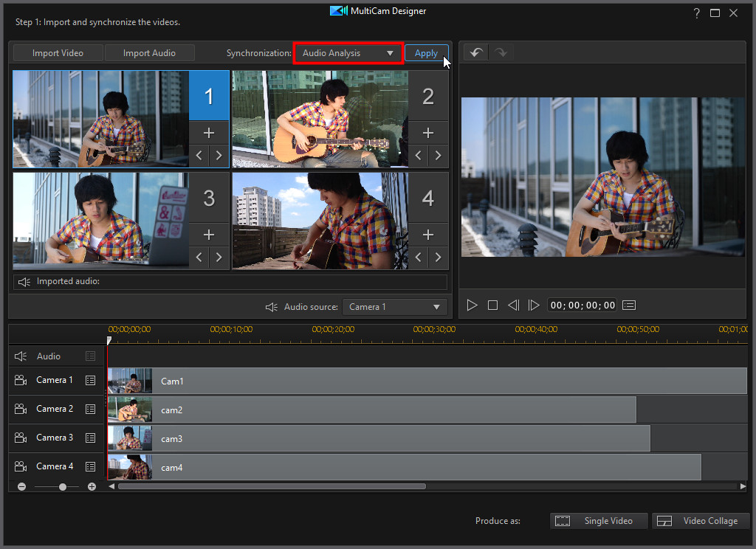Click the left arrow under camera slot 2
The image size is (756, 549).
pos(418,155)
